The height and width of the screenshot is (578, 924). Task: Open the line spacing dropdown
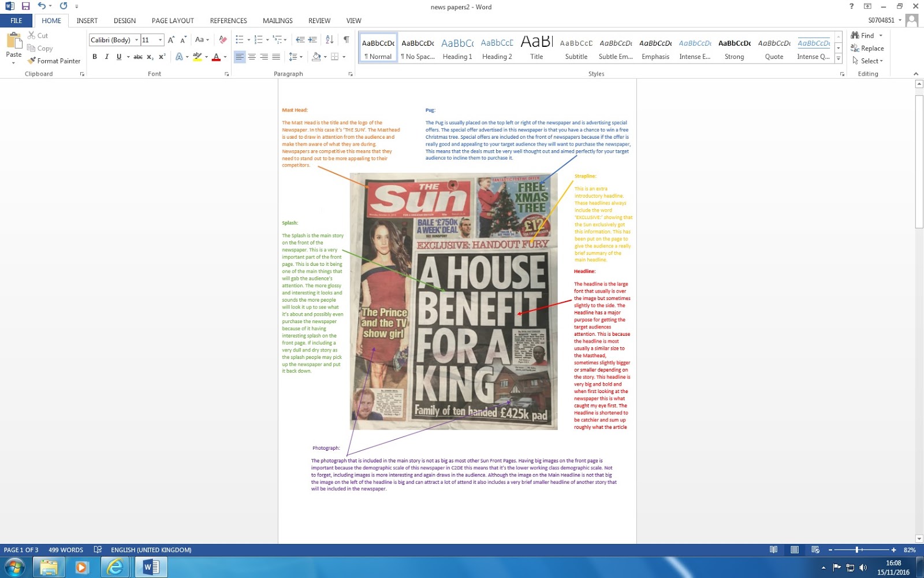coord(300,57)
